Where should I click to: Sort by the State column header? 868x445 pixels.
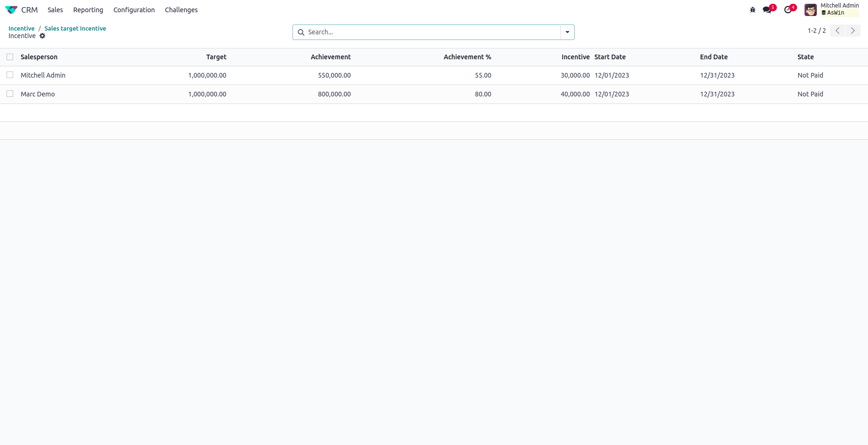805,57
